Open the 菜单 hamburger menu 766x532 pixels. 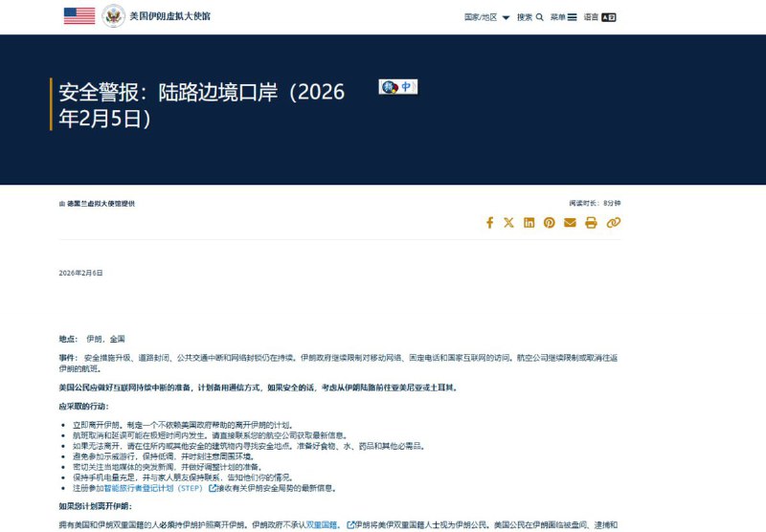pyautogui.click(x=563, y=17)
